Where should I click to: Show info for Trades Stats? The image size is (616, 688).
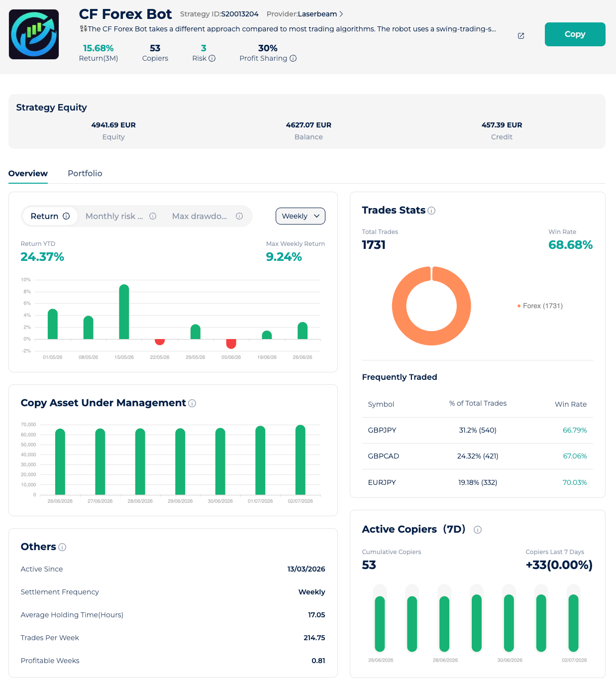(431, 211)
